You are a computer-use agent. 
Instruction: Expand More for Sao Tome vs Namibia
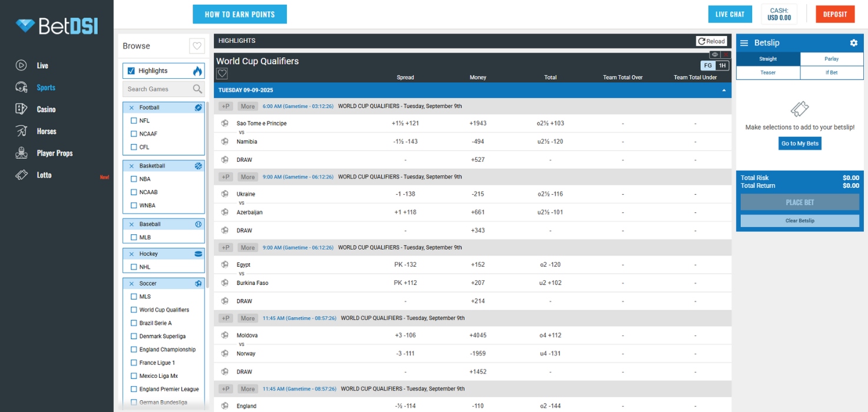(248, 107)
